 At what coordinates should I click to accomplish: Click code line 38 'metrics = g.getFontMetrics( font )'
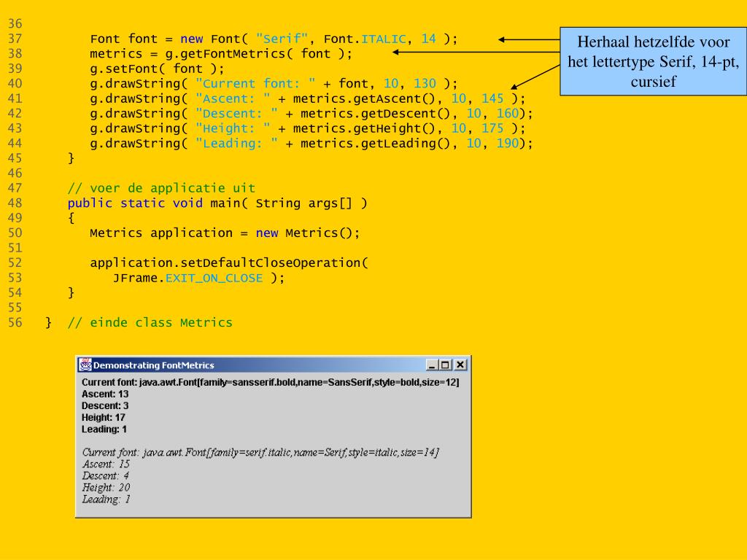221,54
